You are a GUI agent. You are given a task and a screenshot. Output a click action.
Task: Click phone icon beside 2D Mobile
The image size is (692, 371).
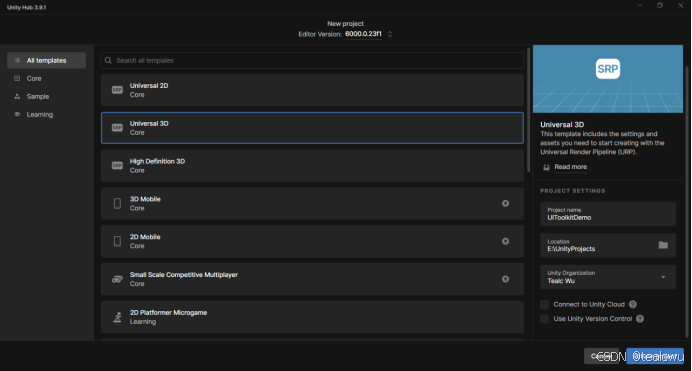[117, 241]
